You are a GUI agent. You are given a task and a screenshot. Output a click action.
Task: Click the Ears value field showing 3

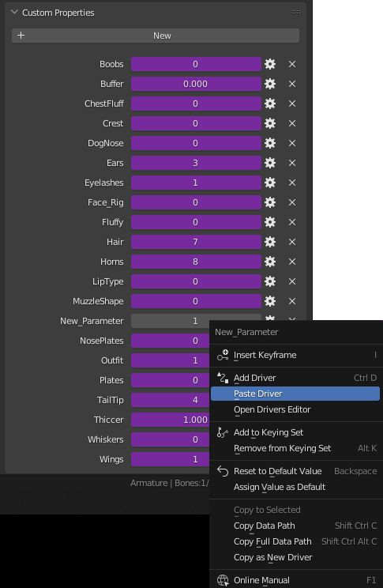[x=196, y=163]
